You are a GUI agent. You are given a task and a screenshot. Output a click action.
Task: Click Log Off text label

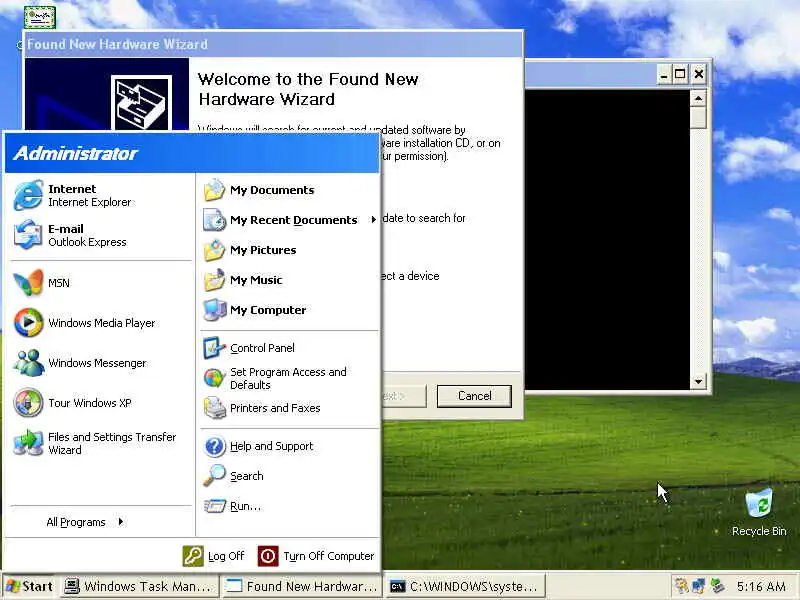click(x=226, y=556)
